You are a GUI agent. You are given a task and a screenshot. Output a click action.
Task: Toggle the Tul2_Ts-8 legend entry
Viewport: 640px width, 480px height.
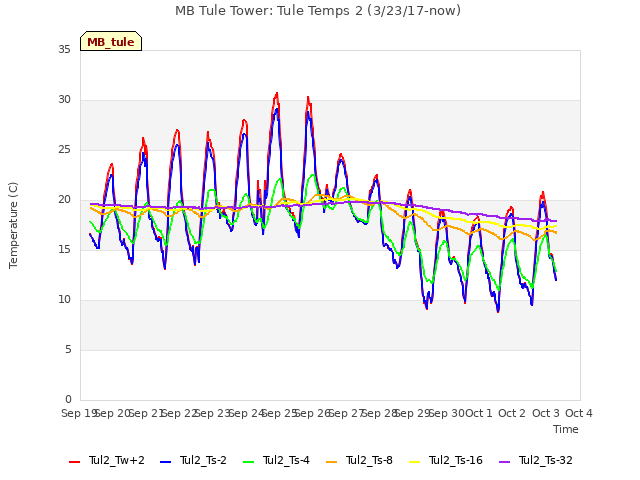coord(359,460)
